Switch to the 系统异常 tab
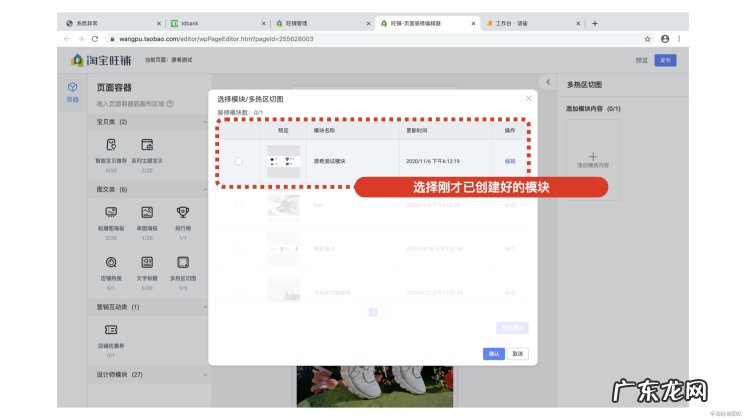The image size is (746, 420). coord(113,23)
